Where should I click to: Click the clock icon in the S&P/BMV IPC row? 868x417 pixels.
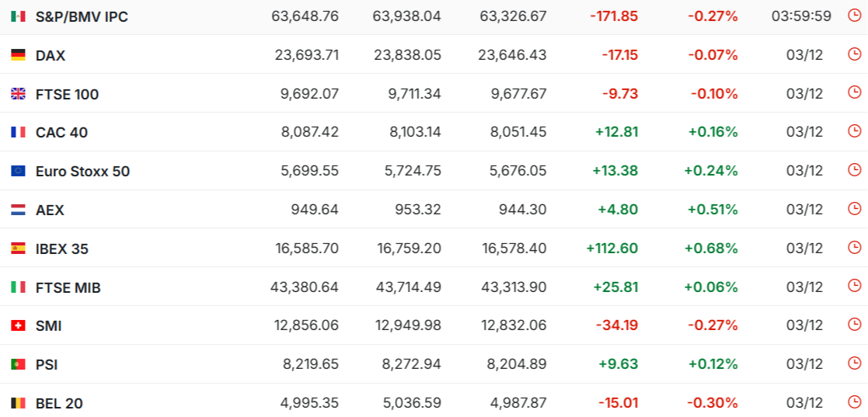pyautogui.click(x=854, y=16)
